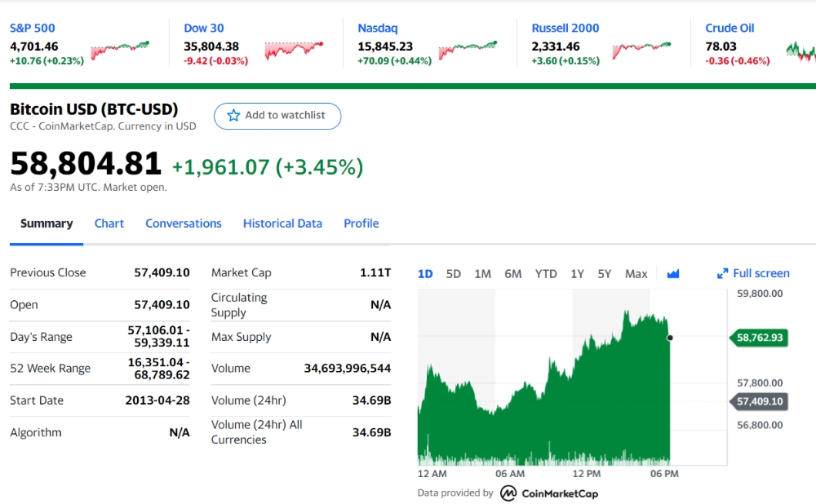
Task: Click the Volume (24hr) All Currencies label
Action: tap(256, 432)
